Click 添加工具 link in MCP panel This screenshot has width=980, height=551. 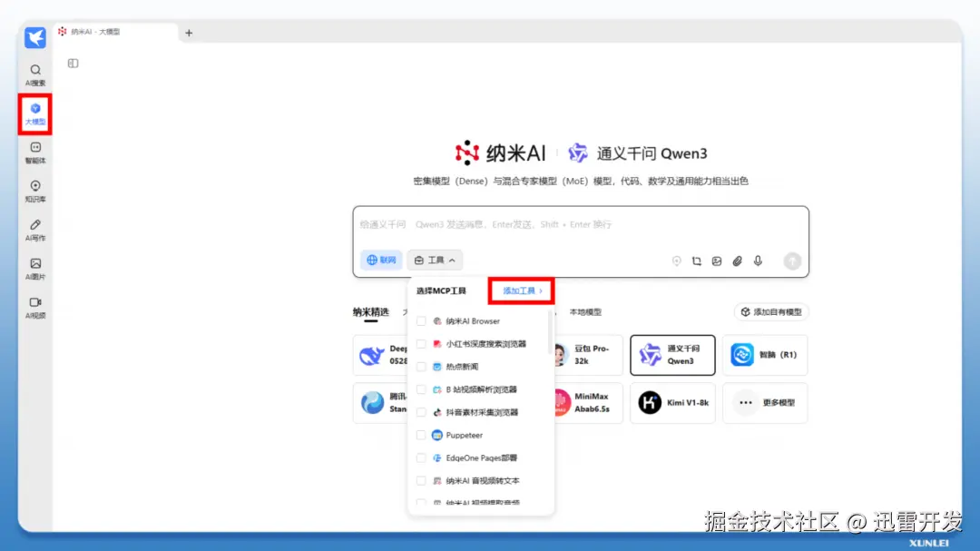pyautogui.click(x=521, y=290)
